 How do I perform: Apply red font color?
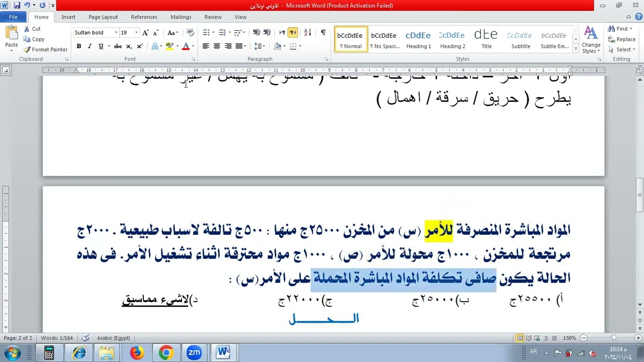click(186, 46)
